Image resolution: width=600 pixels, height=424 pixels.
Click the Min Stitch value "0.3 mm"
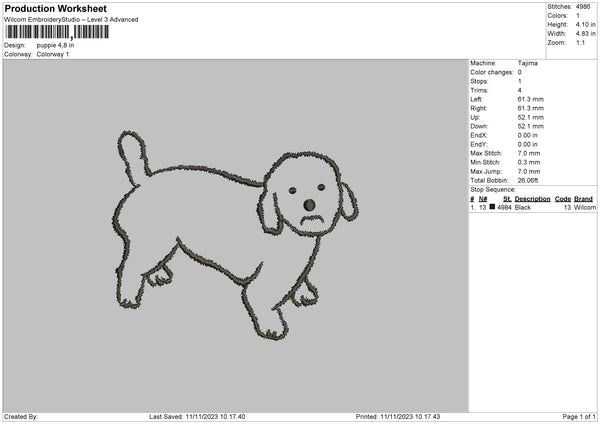click(x=529, y=162)
